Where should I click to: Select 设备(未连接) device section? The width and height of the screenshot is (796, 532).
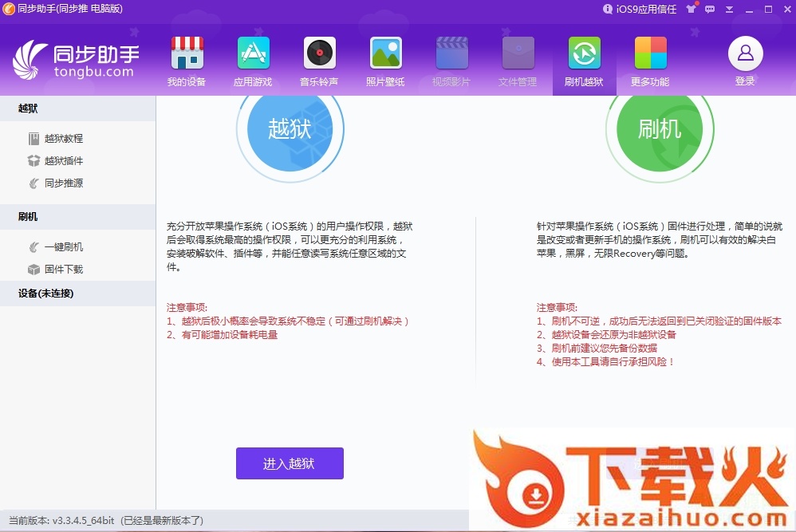tap(77, 294)
